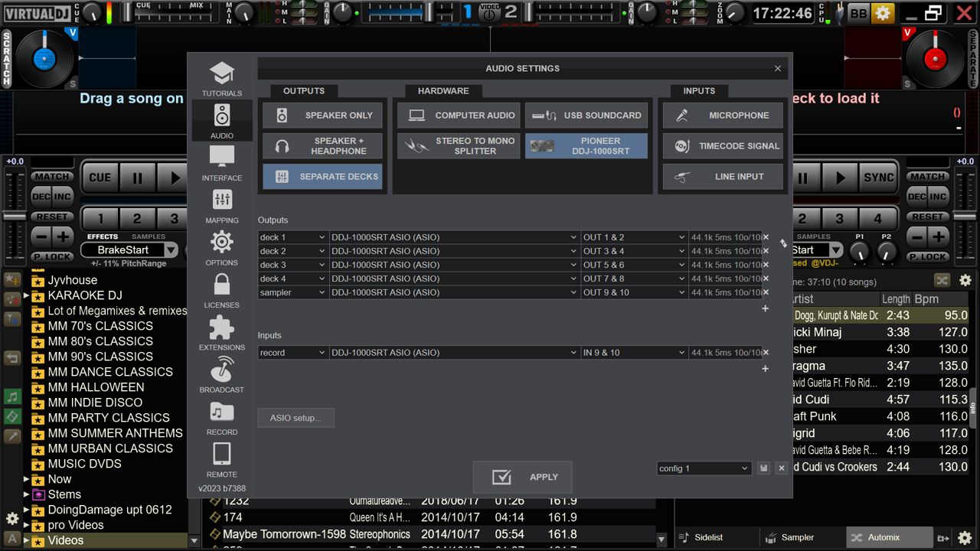Viewport: 980px width, 551px height.
Task: Open the OUT 7 & 8 channel dropdown
Action: click(x=635, y=279)
